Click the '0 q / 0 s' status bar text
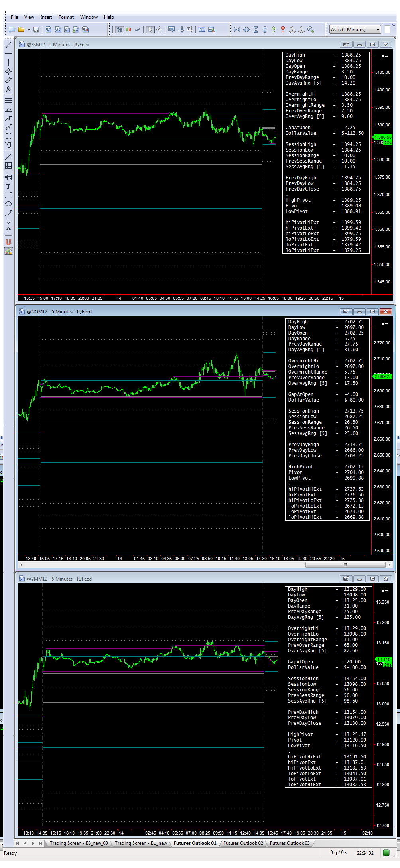Screen dimensions: 400x868 point(339,852)
